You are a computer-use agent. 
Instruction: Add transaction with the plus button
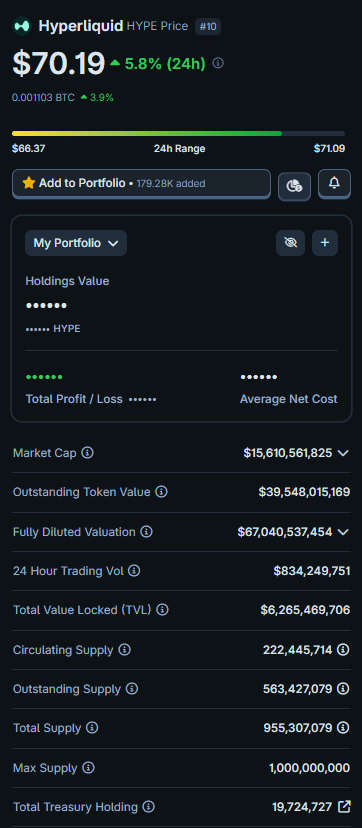tap(325, 243)
